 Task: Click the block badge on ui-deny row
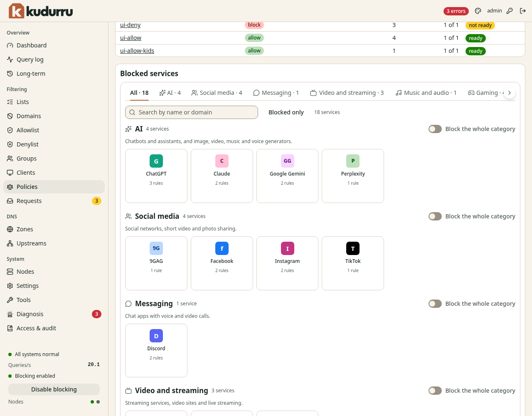pyautogui.click(x=254, y=25)
